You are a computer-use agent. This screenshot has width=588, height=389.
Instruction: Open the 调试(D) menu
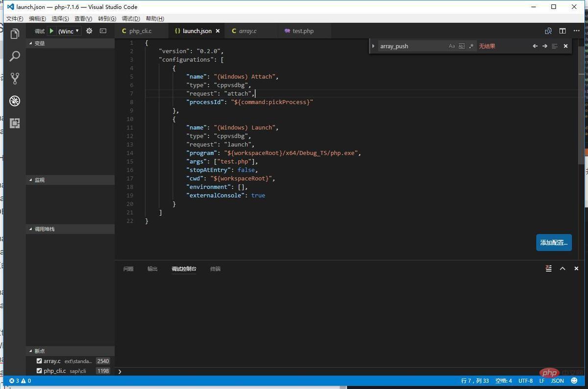(x=131, y=19)
